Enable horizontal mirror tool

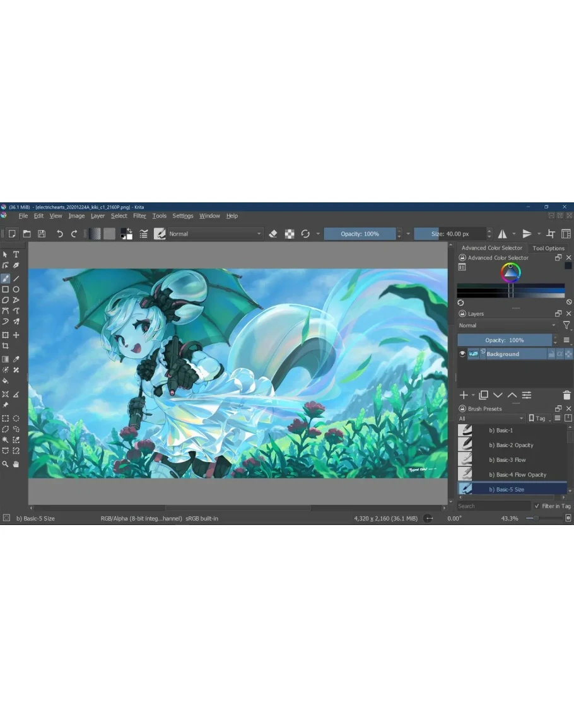click(x=503, y=234)
